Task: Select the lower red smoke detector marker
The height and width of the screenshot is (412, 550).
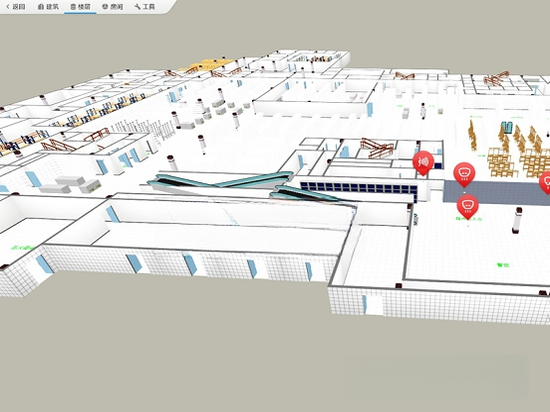Action: click(468, 207)
